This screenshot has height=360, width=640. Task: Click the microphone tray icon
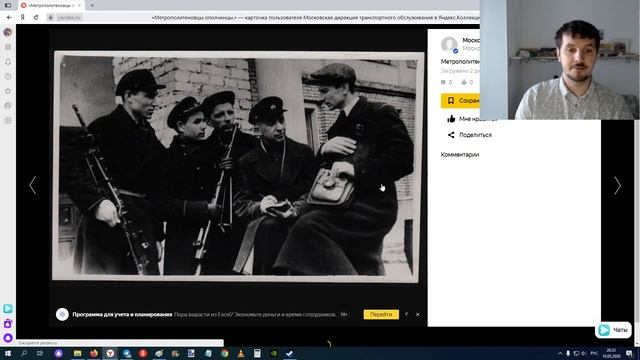coord(568,353)
